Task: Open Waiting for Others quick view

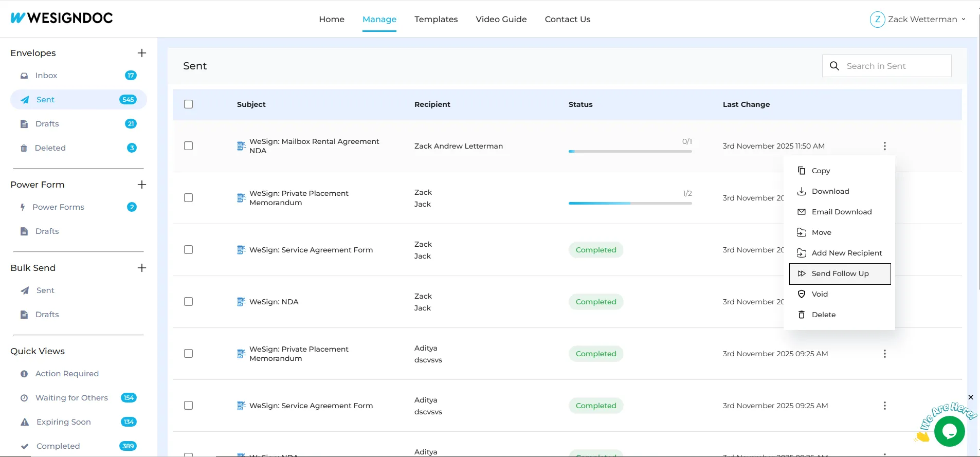Action: (71, 398)
